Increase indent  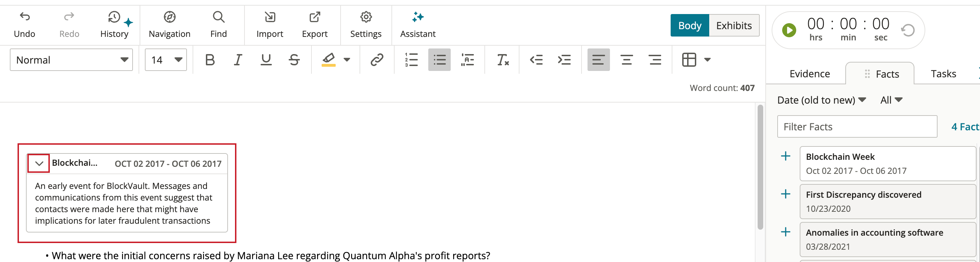click(x=564, y=60)
